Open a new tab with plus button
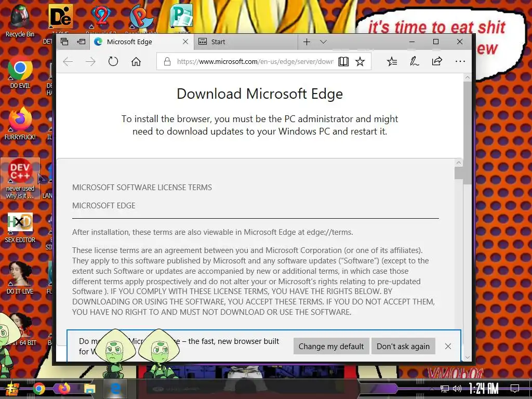Viewport: 532px width, 399px height. pos(307,42)
